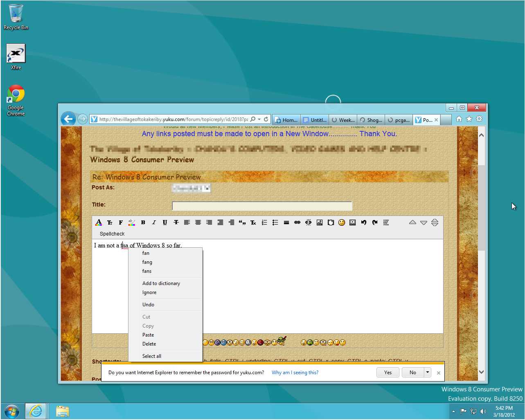Click the font face F icon
The image size is (525, 420).
click(x=121, y=222)
